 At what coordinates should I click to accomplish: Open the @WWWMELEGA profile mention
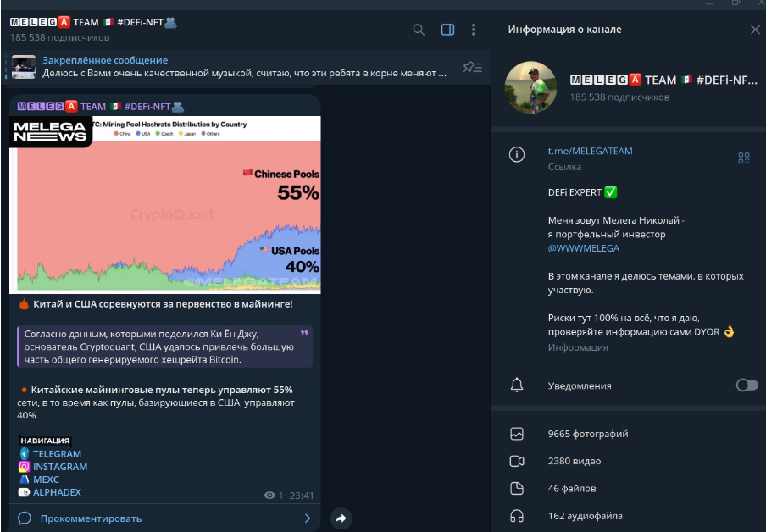[x=584, y=248]
